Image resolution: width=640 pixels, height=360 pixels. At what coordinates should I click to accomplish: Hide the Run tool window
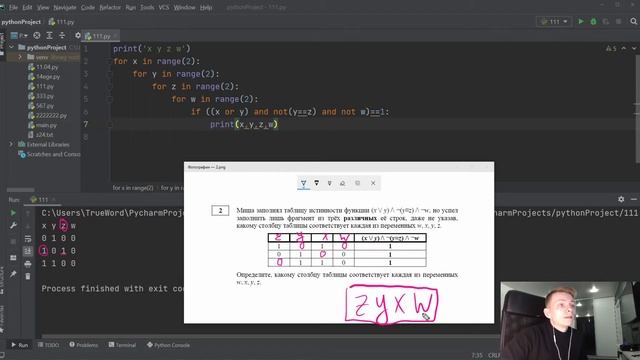coord(634,200)
